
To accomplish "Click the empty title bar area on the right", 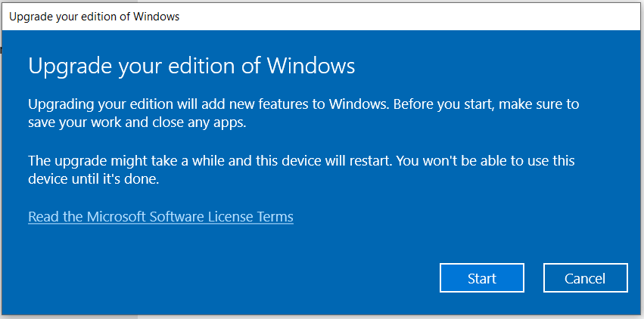I will [454, 16].
